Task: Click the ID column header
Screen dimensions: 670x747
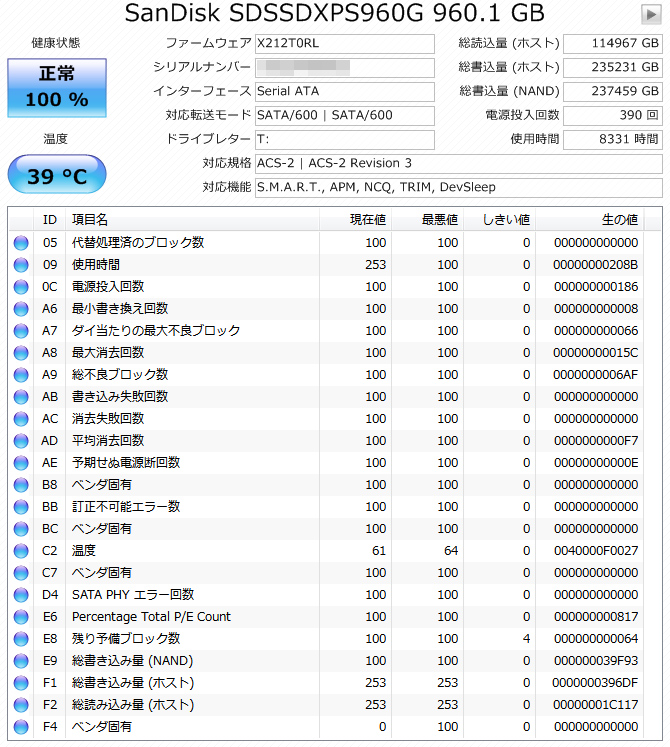Action: coord(50,220)
